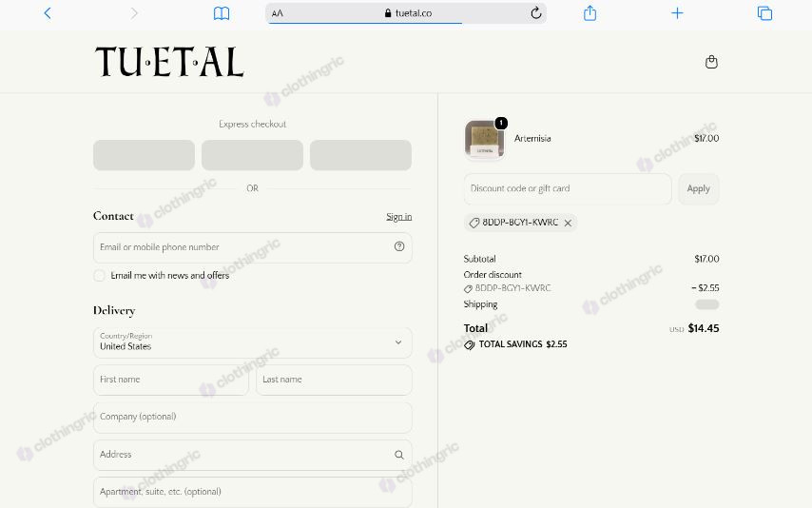Focus the Apartment, suite, etc. field

click(x=253, y=492)
